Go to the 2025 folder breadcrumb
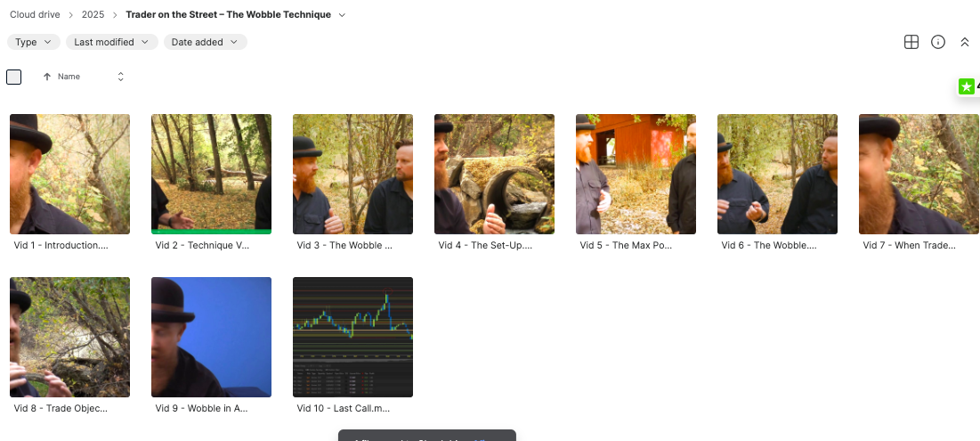Viewport: 980px width, 441px height. pos(93,14)
